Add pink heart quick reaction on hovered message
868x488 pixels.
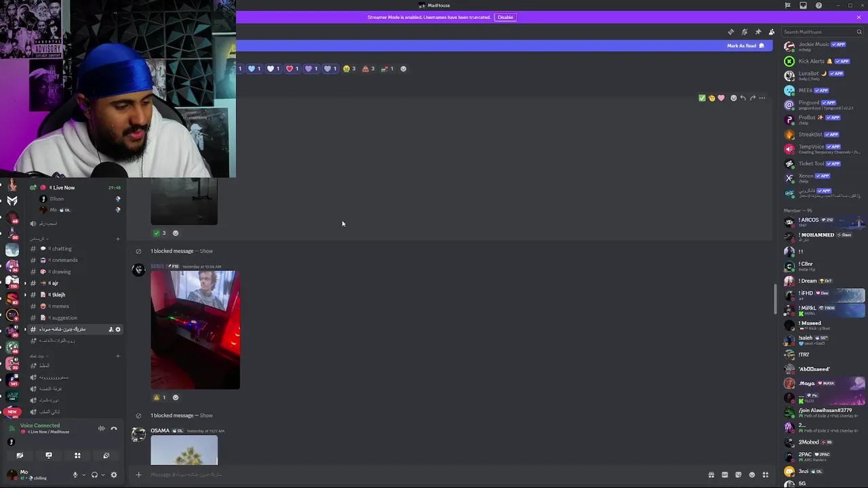(721, 98)
